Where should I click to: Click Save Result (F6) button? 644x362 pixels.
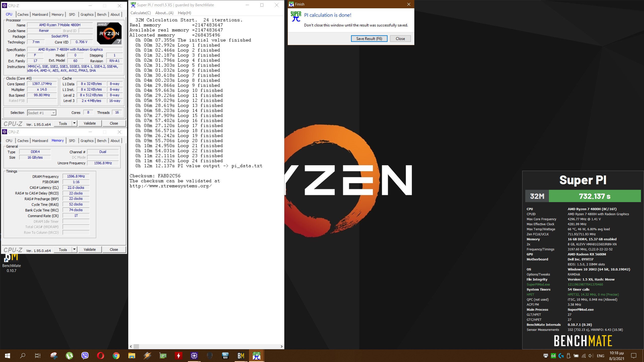[369, 38]
